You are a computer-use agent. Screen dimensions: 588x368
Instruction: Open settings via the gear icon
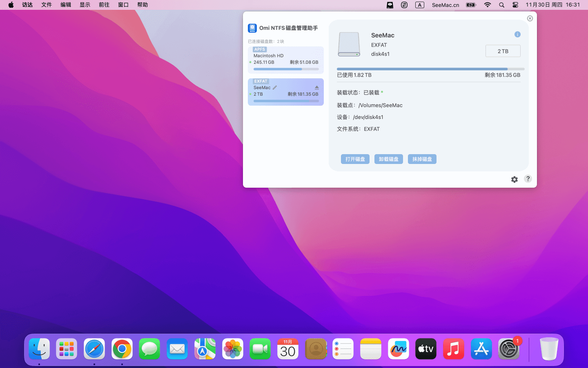point(514,180)
